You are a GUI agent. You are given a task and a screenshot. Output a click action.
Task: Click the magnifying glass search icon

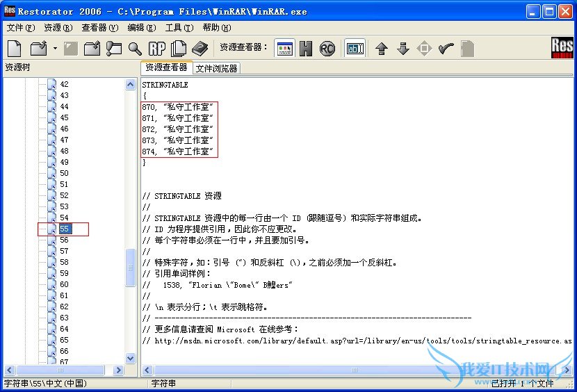[x=135, y=48]
